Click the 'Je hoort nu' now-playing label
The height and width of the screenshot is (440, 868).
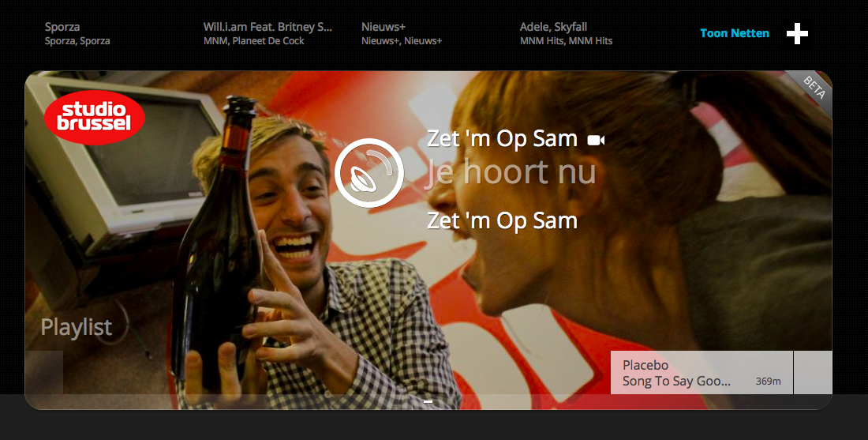(510, 173)
